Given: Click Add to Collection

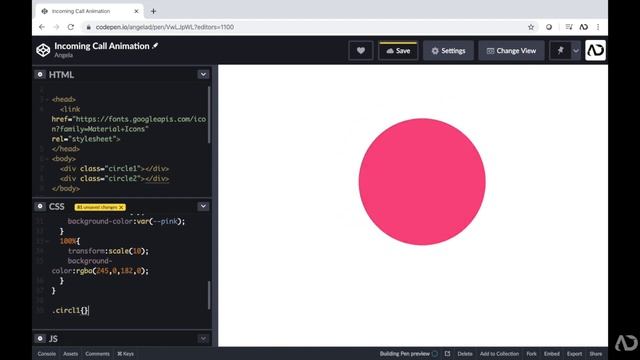Looking at the screenshot, I should tap(499, 354).
